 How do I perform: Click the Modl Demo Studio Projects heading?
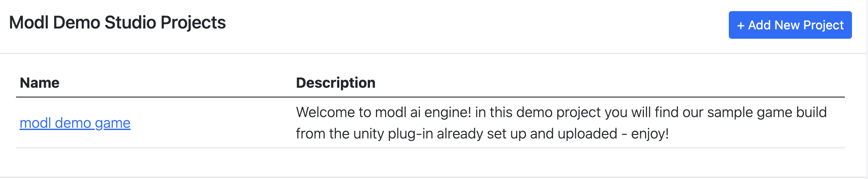(117, 23)
